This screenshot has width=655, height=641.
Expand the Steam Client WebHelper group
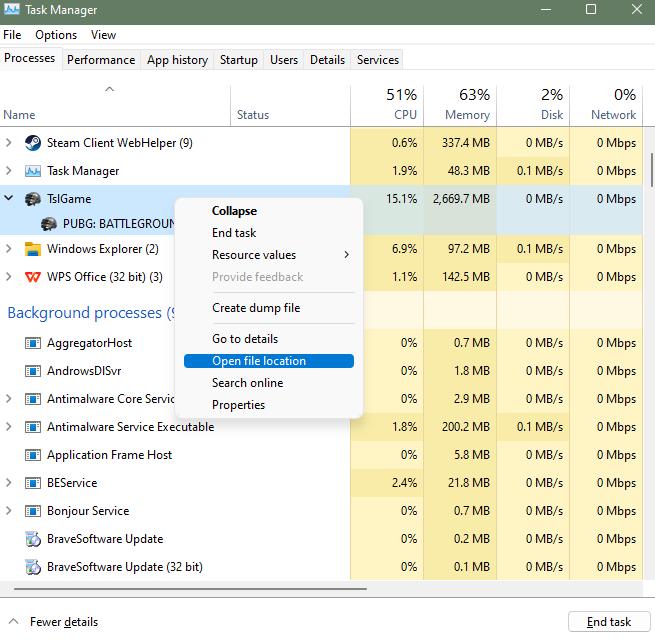pyautogui.click(x=9, y=143)
